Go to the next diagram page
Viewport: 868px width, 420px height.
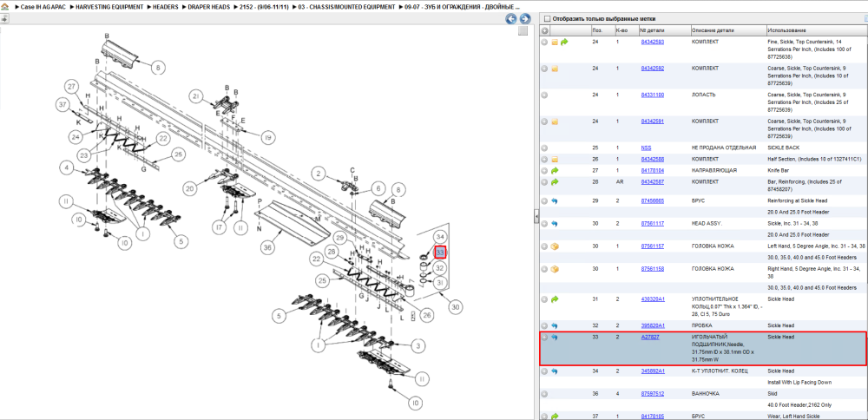[523, 19]
